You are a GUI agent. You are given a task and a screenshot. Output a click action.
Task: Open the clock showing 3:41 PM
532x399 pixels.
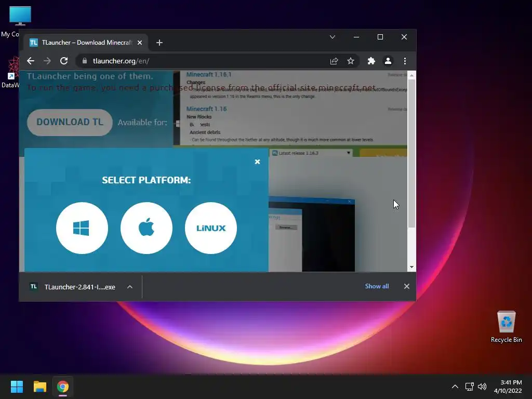[x=508, y=387]
